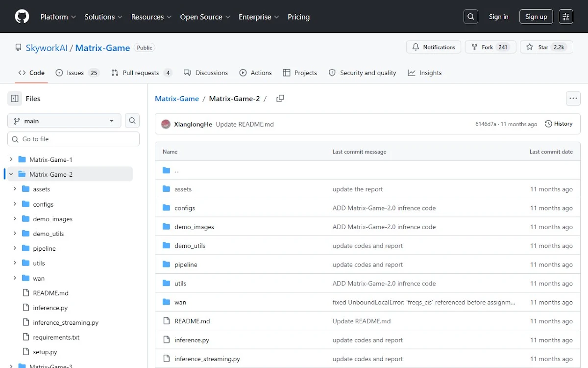Open the GitHub logo homepage
The height and width of the screenshot is (368, 588).
[x=22, y=17]
